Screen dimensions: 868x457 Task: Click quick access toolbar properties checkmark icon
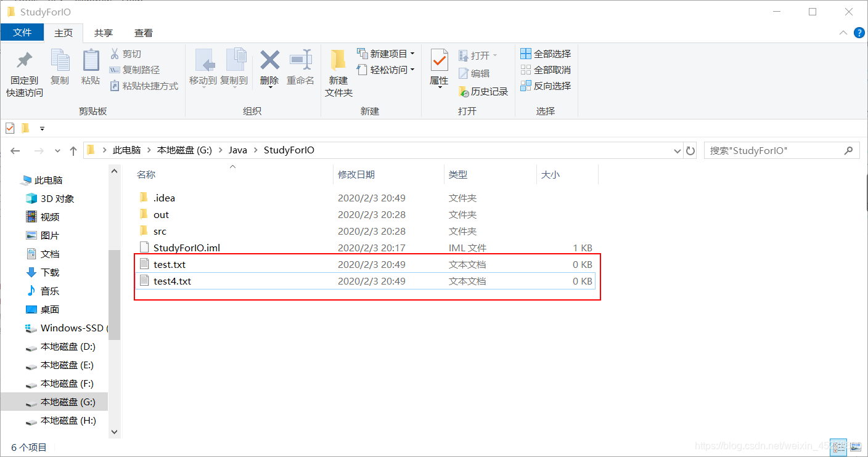coord(10,128)
